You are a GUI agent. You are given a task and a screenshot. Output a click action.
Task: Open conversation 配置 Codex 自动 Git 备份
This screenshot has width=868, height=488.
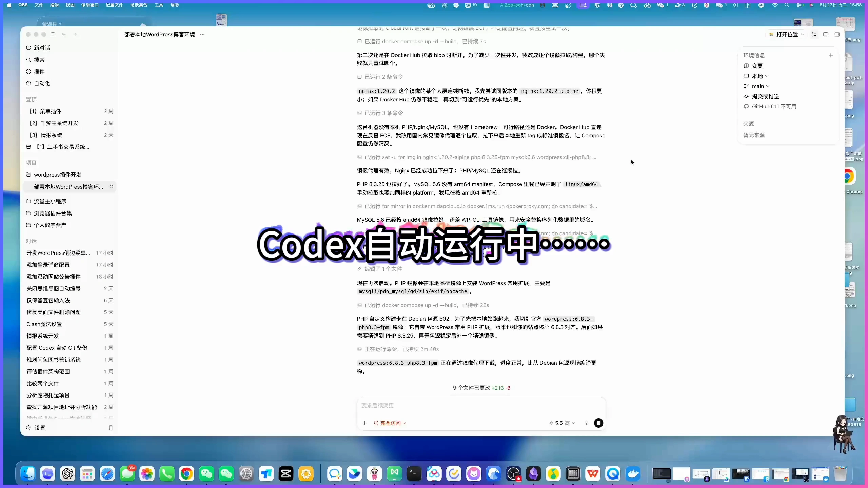pos(70,348)
